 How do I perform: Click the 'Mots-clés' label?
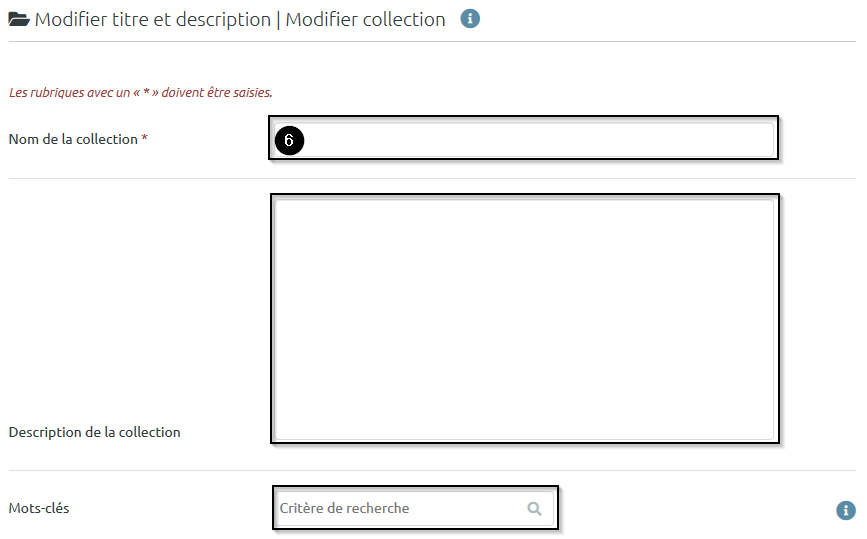tap(39, 509)
